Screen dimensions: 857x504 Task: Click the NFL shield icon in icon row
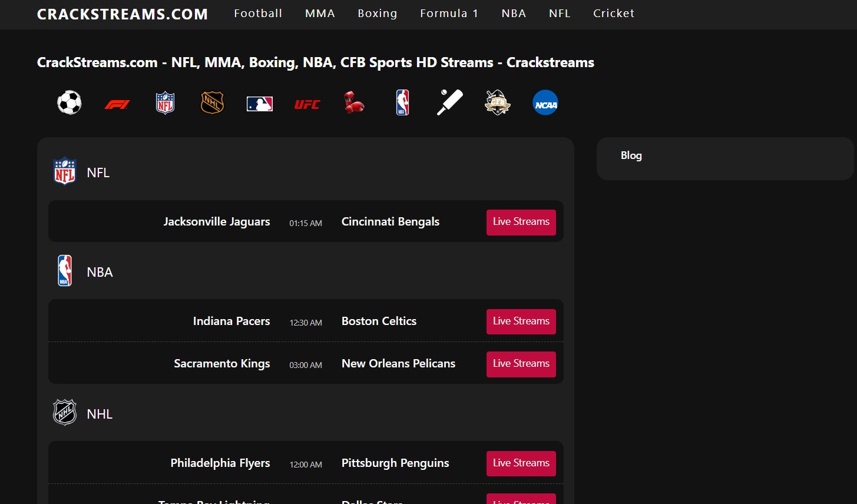point(164,102)
